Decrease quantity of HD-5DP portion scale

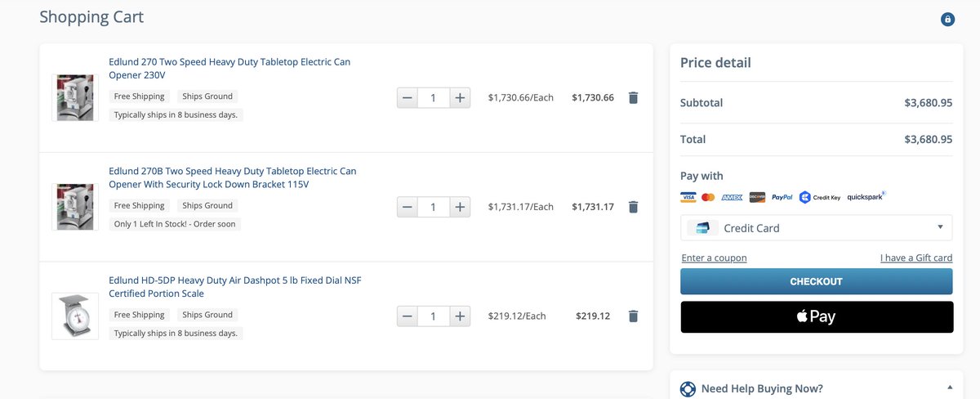coord(407,316)
